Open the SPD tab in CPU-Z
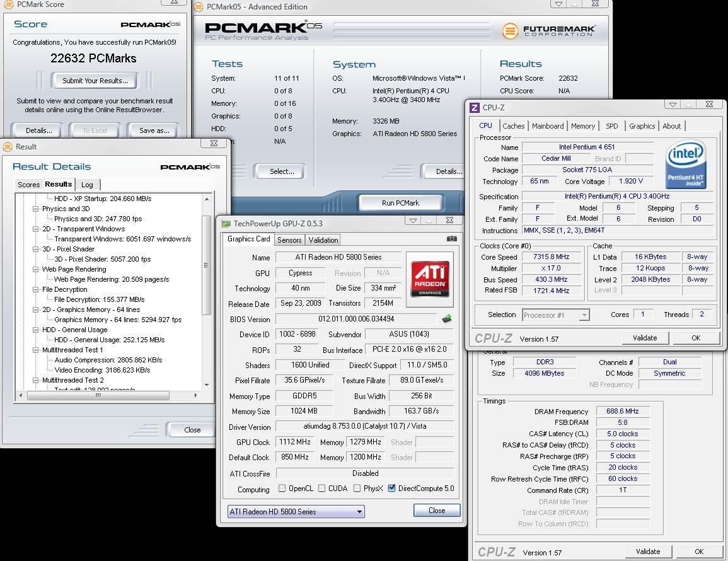Screen dimensions: 728x561 [612, 126]
